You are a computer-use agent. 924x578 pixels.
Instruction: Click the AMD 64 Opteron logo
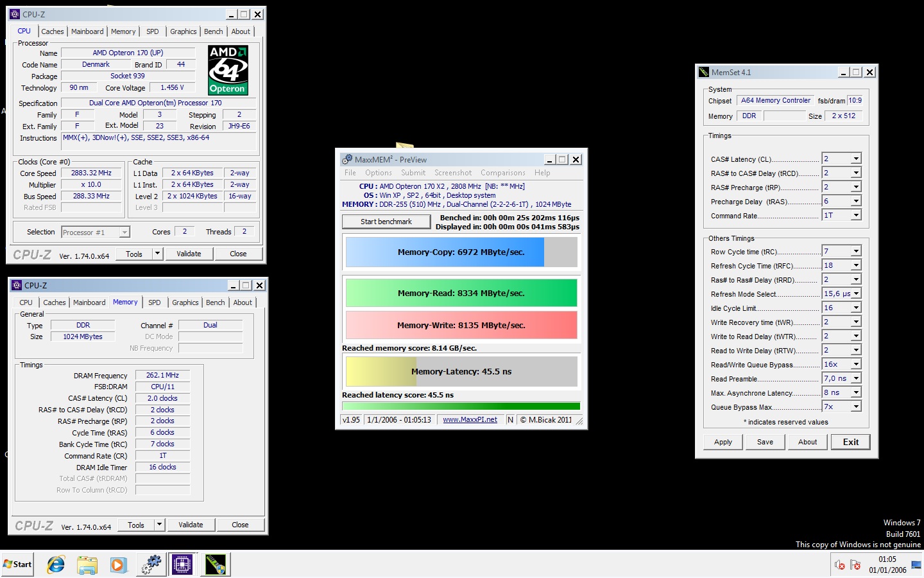(228, 70)
